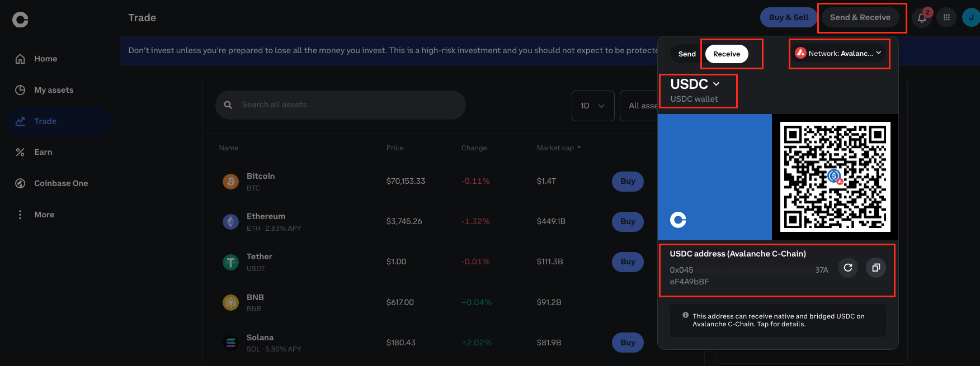Click the Bitcoin coin icon
980x366 pixels.
231,181
